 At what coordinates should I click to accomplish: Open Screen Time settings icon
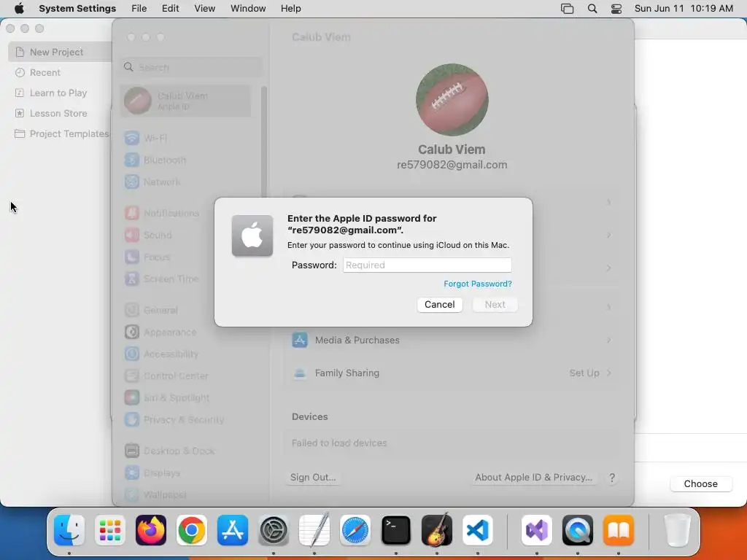tap(132, 279)
